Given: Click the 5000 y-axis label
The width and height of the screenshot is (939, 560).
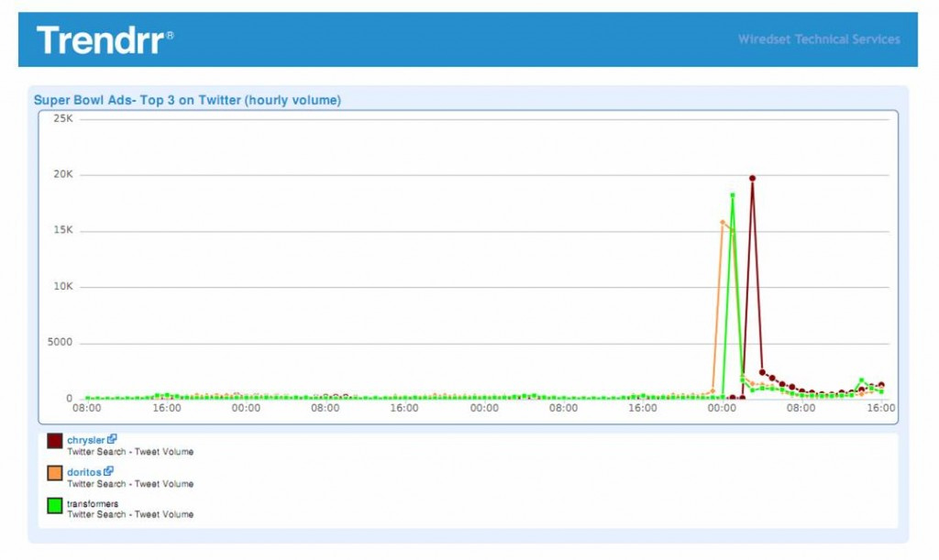Looking at the screenshot, I should click(60, 342).
